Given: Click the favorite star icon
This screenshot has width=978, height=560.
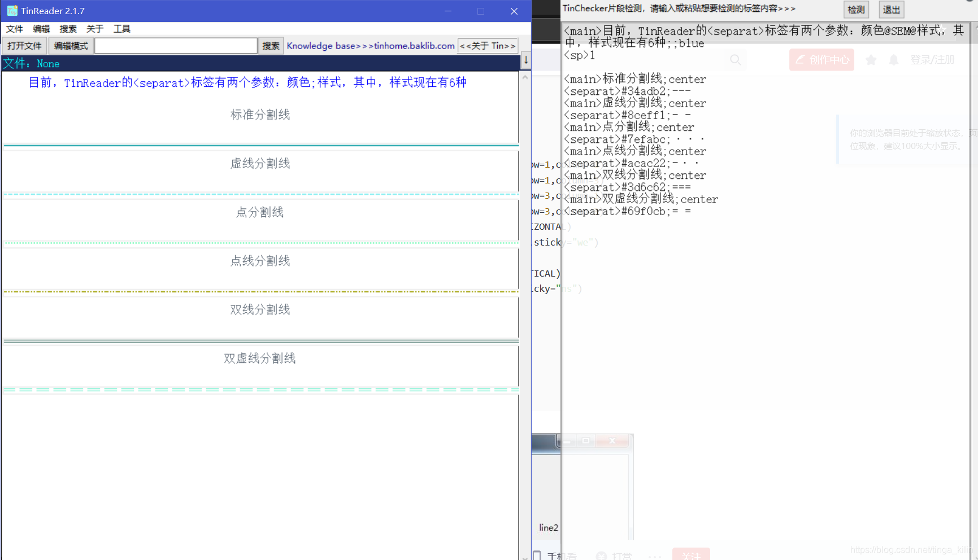Looking at the screenshot, I should click(871, 59).
